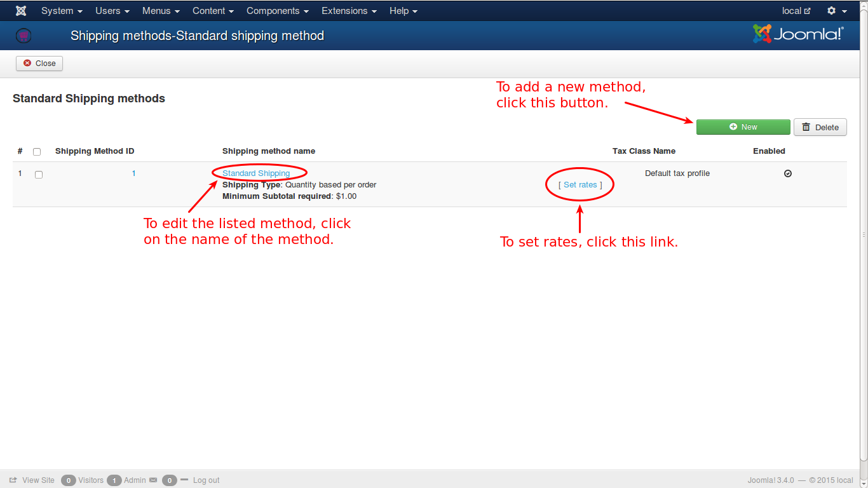Click the J2Store cart icon in header
The height and width of the screenshot is (488, 868).
point(24,36)
